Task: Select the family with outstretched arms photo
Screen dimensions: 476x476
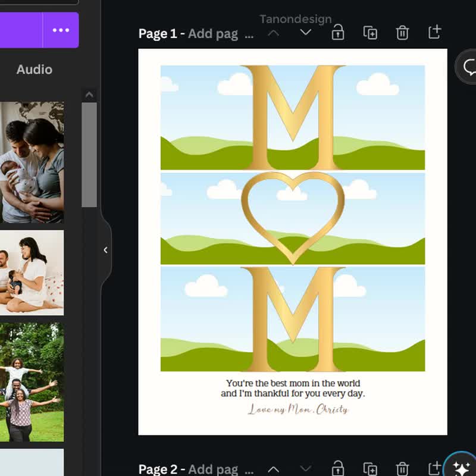Action: [32, 382]
